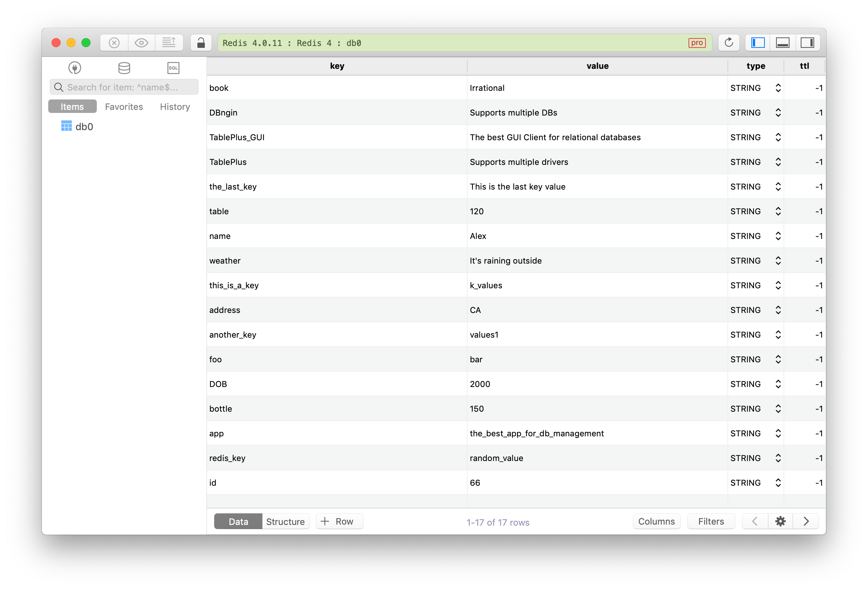
Task: Open the settings gear at the bottom bar
Action: point(780,521)
